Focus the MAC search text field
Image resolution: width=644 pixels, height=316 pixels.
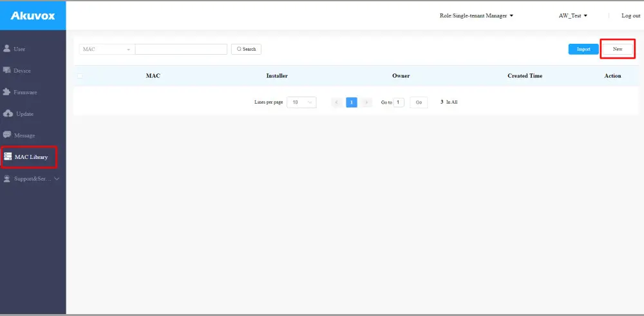click(x=181, y=50)
